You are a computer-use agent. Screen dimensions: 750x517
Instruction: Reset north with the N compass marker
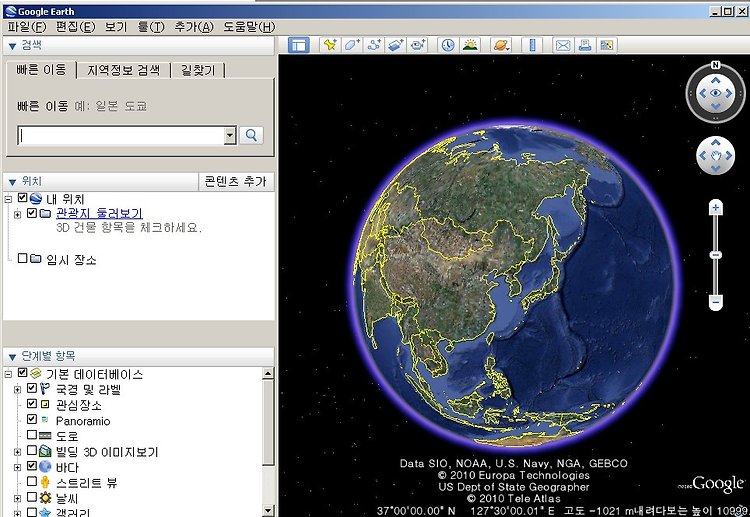click(x=715, y=65)
